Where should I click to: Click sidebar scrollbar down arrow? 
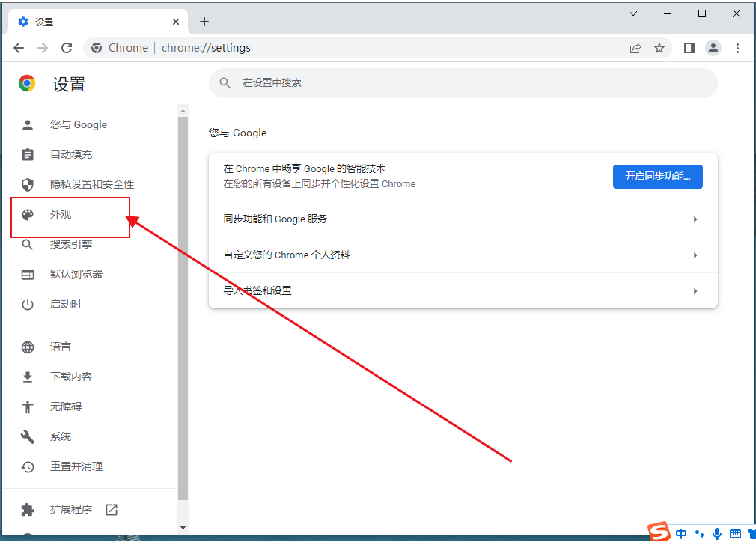coord(183,528)
